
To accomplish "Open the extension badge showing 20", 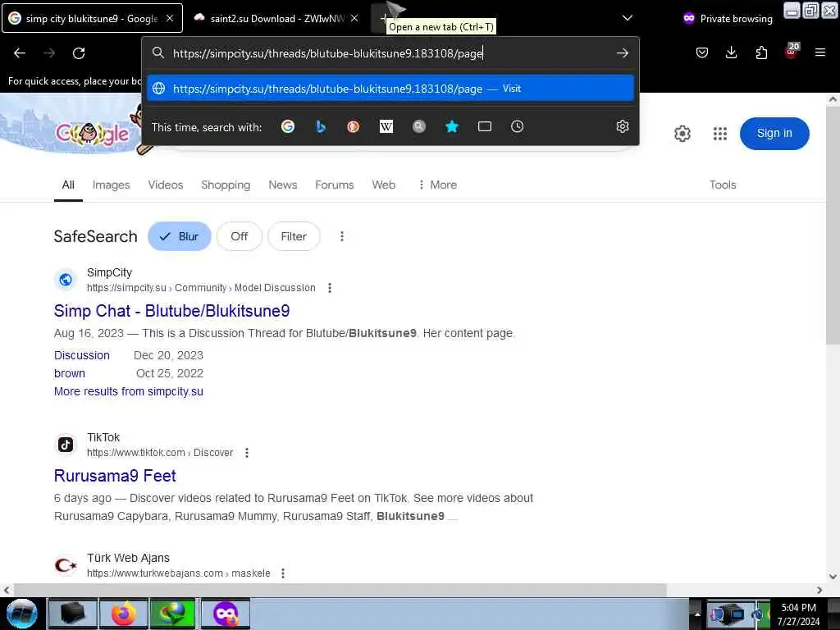I will [x=792, y=51].
